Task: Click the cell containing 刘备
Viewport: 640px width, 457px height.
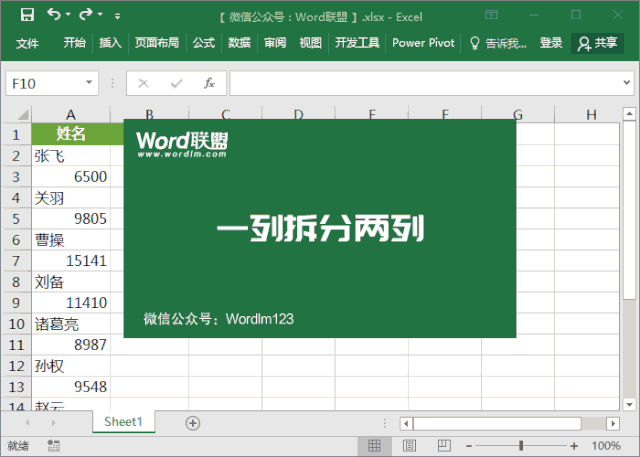Action: tap(71, 282)
